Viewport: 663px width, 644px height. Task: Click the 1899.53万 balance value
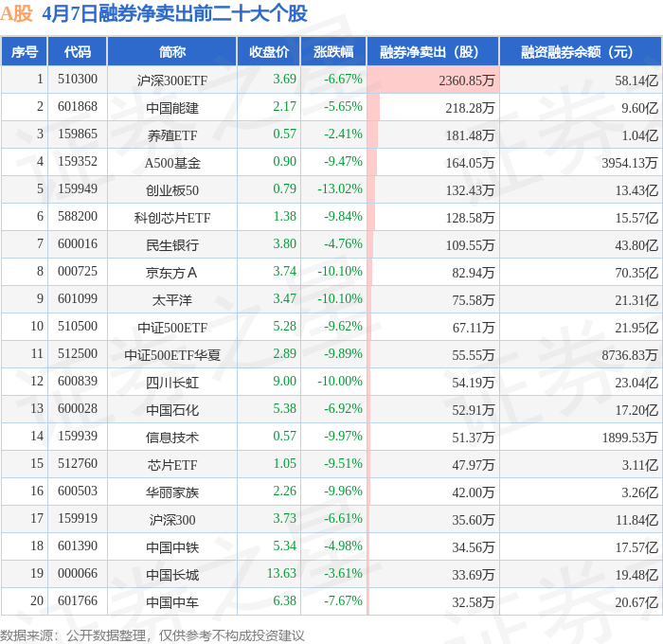[630, 438]
